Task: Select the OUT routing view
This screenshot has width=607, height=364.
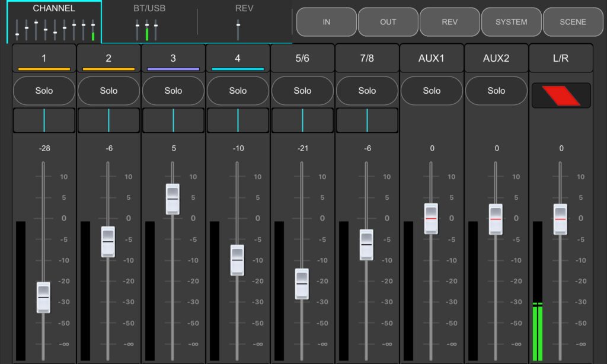Action: [x=388, y=21]
